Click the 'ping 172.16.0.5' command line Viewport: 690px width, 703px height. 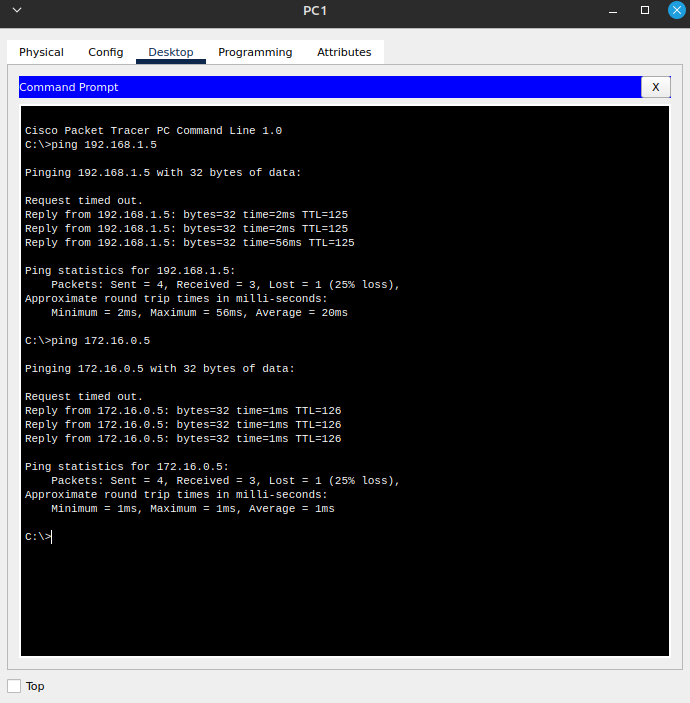[87, 341]
